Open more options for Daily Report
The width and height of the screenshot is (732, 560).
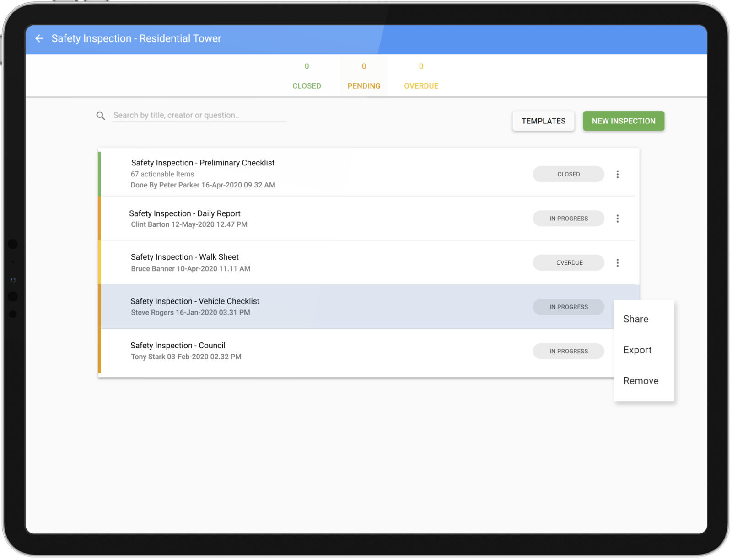pyautogui.click(x=617, y=219)
